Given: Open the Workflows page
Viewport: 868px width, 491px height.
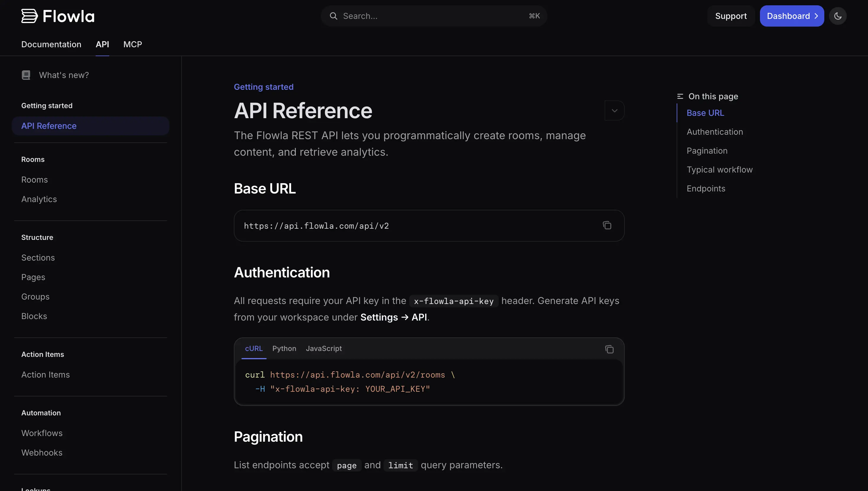Looking at the screenshot, I should click(x=42, y=433).
